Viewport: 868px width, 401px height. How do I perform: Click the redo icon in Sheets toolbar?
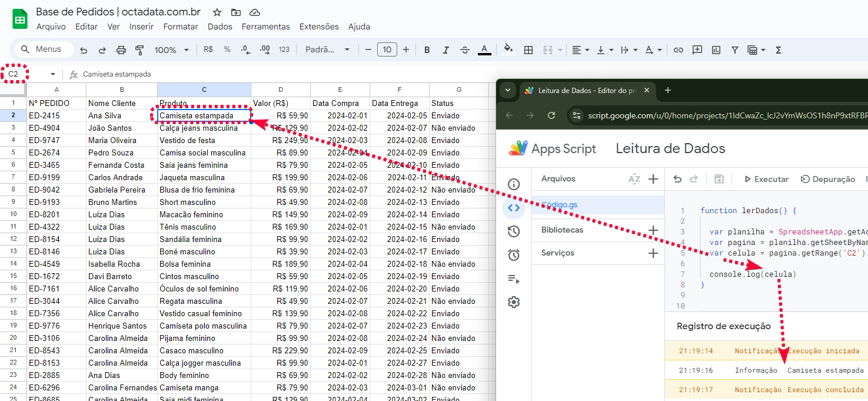tap(102, 50)
